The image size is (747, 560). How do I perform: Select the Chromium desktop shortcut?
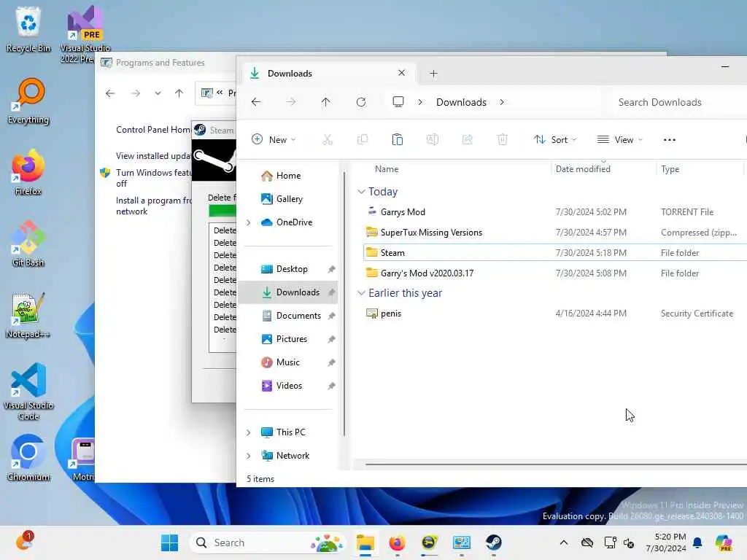click(28, 458)
